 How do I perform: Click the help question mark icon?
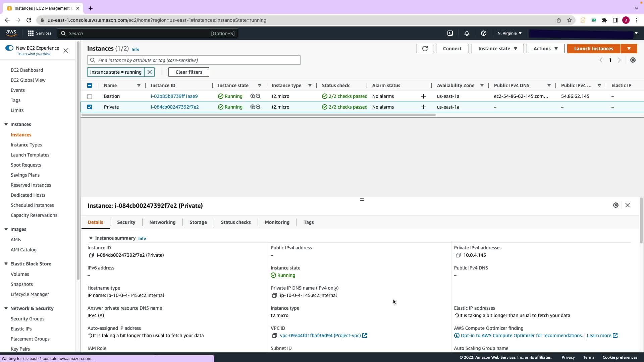[483, 33]
